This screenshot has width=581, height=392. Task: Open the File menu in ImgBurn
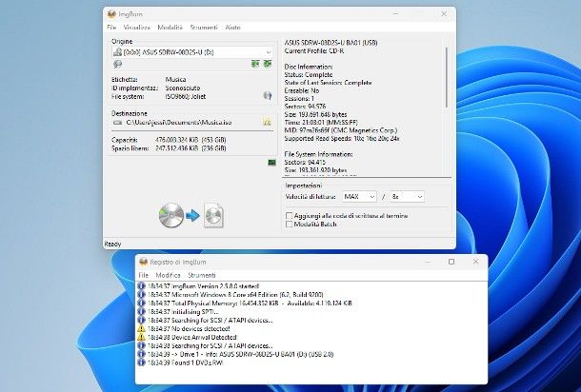pyautogui.click(x=111, y=28)
